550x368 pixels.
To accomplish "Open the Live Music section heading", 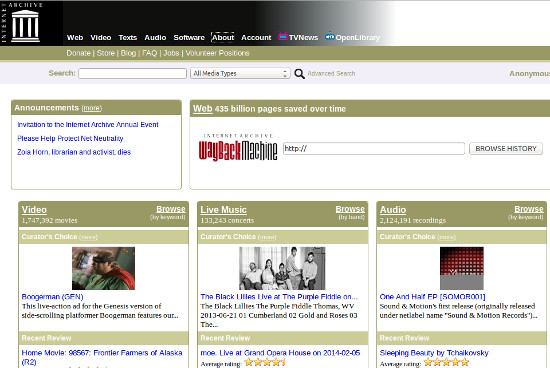I will 223,210.
